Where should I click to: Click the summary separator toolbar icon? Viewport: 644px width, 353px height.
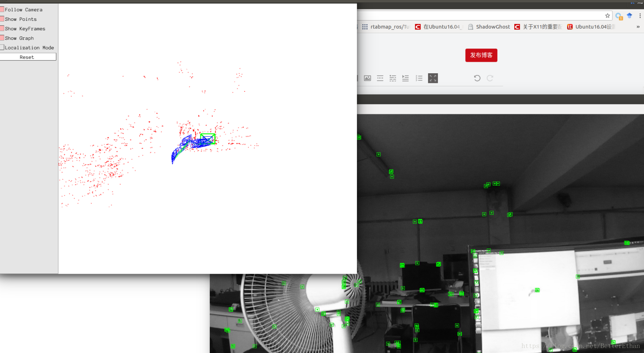(393, 78)
